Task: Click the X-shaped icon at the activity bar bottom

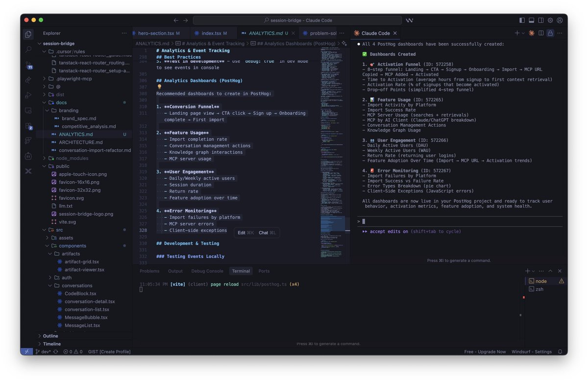Action: tap(28, 171)
